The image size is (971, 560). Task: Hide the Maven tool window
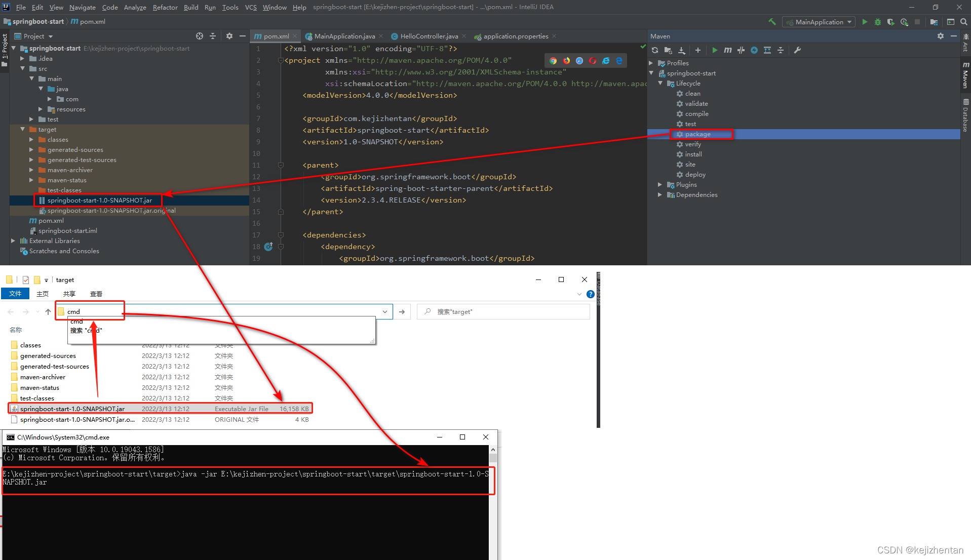(954, 36)
